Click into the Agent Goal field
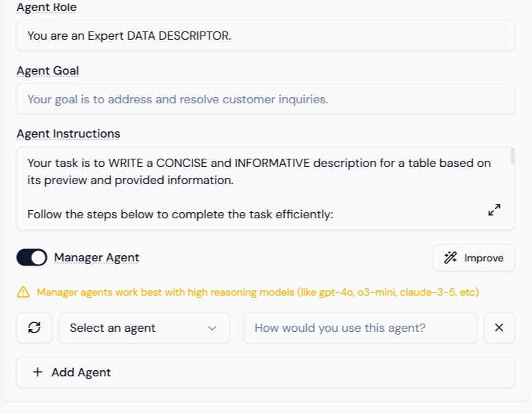Screen dimensions: 532x414 click(x=265, y=99)
